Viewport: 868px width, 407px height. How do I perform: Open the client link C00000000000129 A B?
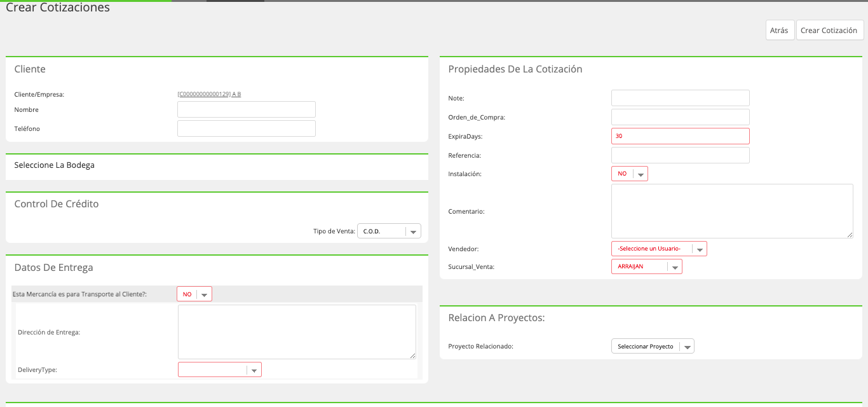pyautogui.click(x=209, y=94)
